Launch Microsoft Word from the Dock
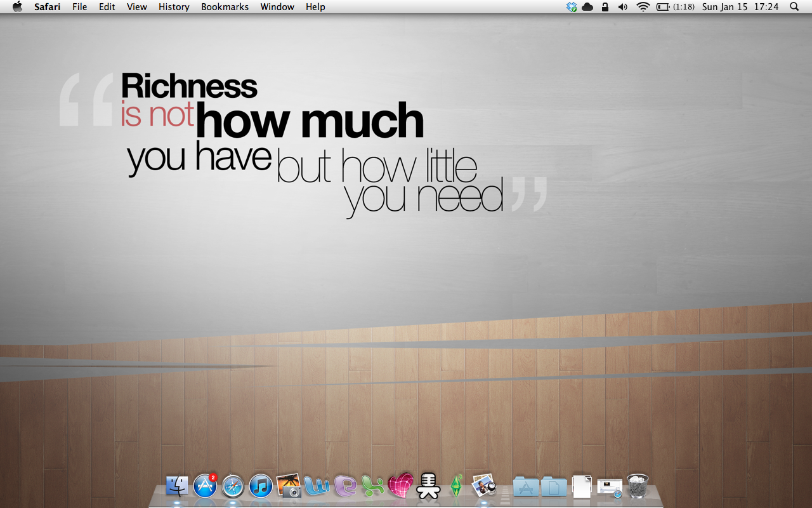Image resolution: width=812 pixels, height=508 pixels. pos(317,486)
